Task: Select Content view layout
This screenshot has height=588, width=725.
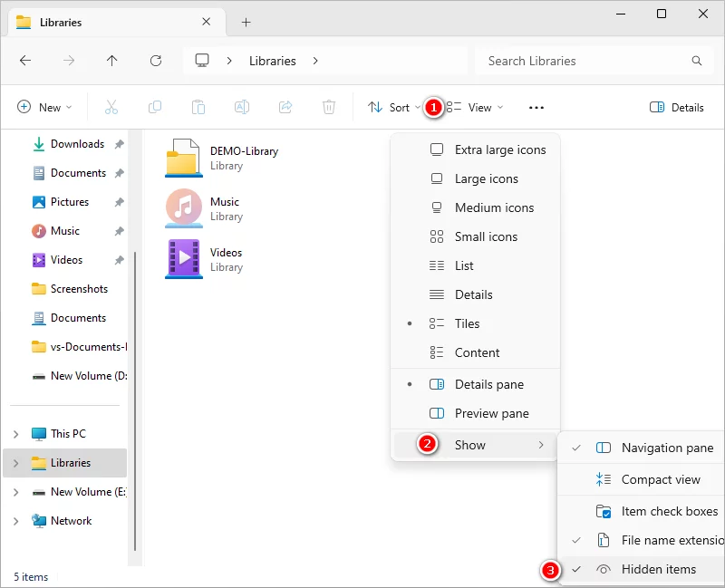Action: point(475,352)
